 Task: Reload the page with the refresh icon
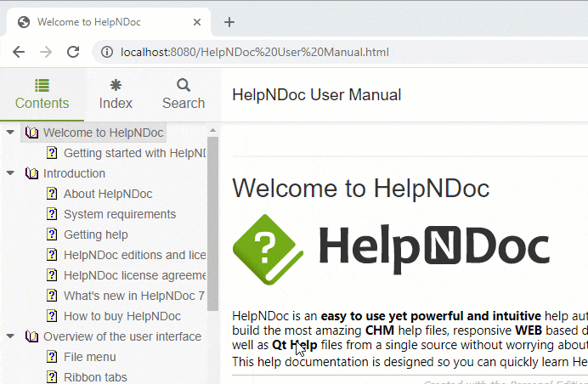[73, 52]
